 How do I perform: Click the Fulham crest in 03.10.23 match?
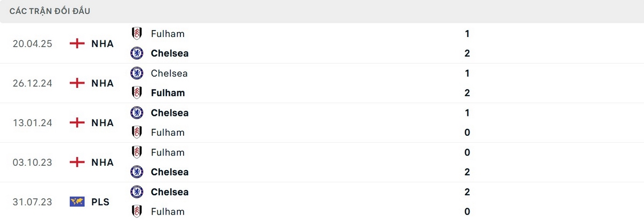[x=137, y=152]
